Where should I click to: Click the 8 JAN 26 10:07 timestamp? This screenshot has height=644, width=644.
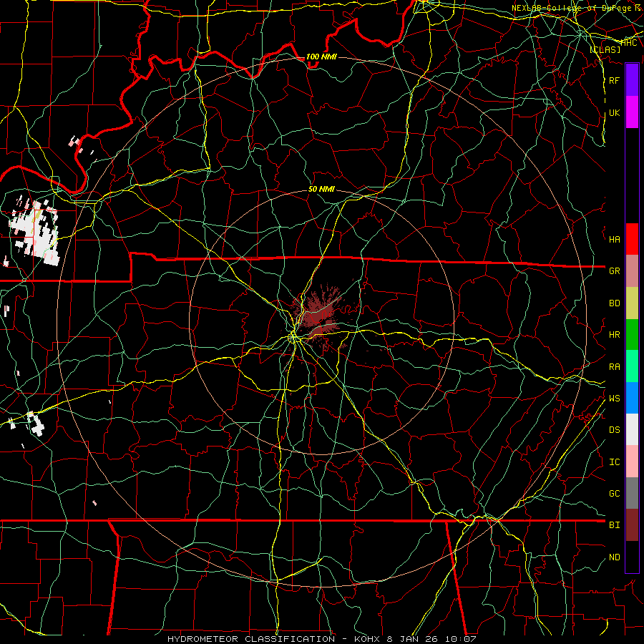431,639
